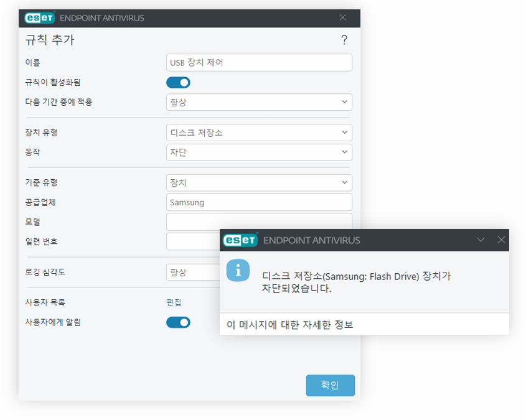The image size is (526, 420).
Task: Collapse notification using the chevron icon
Action: (x=481, y=240)
